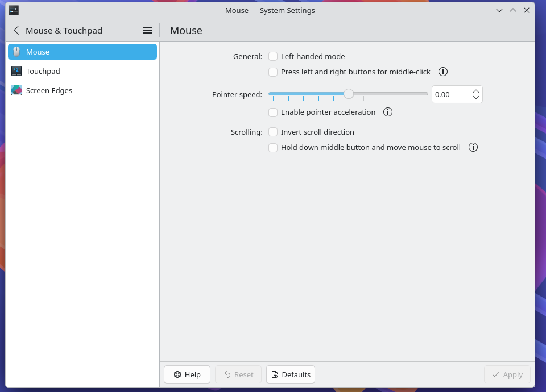Check Invert scroll direction
Viewport: 546px width, 392px height.
pos(273,132)
